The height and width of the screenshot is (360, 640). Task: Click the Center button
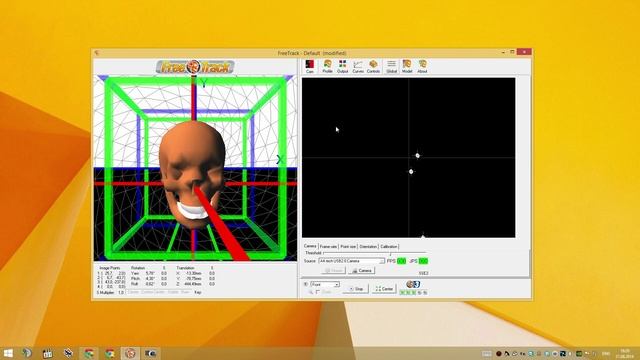[x=384, y=289]
